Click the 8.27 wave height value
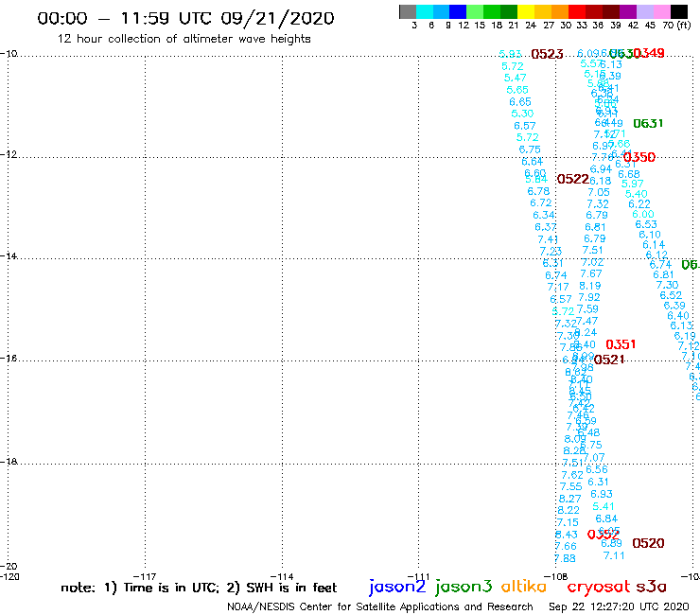Image resolution: width=700 pixels, height=615 pixels. click(x=570, y=499)
